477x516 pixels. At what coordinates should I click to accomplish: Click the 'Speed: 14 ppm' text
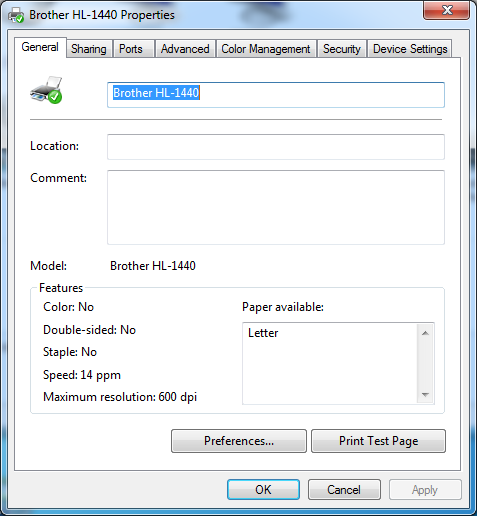[82, 375]
